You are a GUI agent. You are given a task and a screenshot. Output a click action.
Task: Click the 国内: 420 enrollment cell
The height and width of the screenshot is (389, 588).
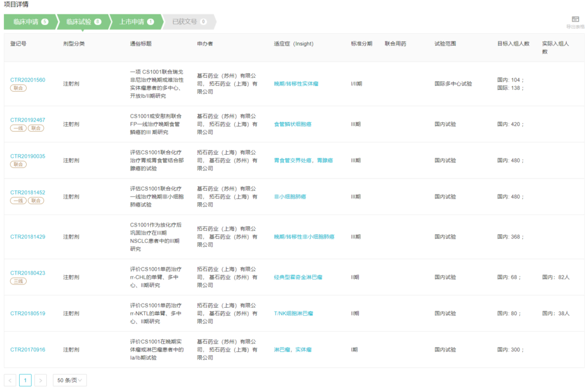point(510,124)
